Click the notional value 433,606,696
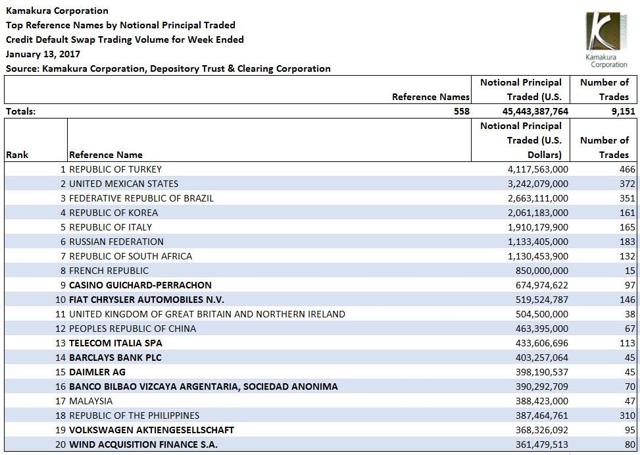This screenshot has width=640, height=455. tap(542, 343)
